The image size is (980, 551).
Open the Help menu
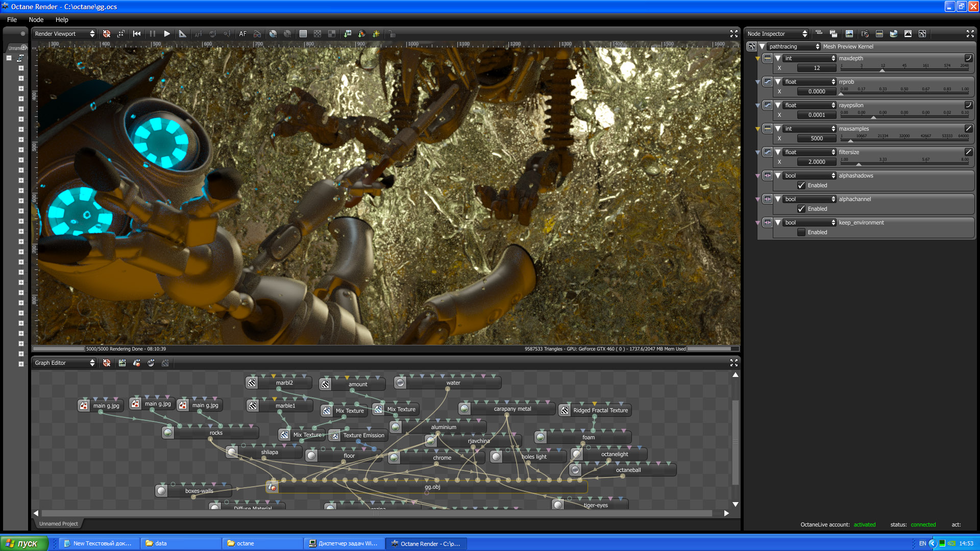pyautogui.click(x=62, y=19)
